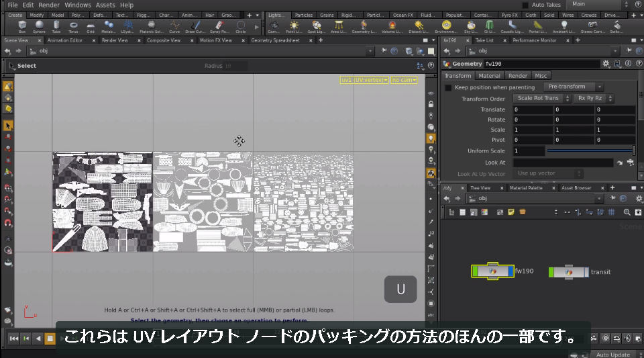
Task: Toggle the fw190 node's left green flag
Action: pyautogui.click(x=475, y=271)
